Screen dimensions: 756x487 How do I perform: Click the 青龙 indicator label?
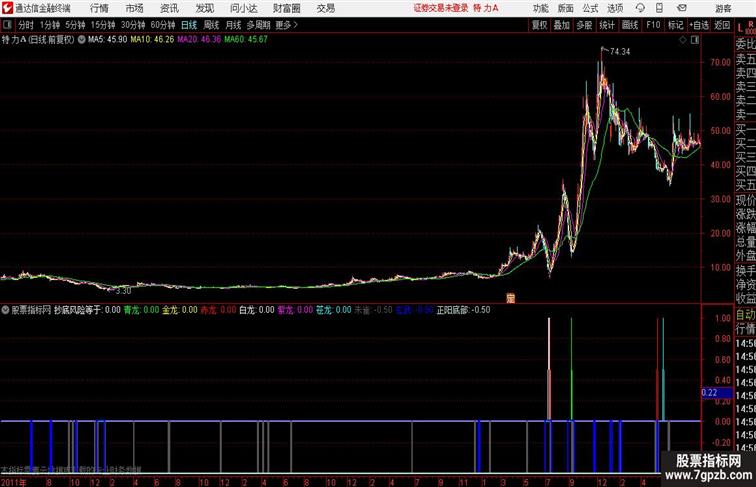point(141,310)
